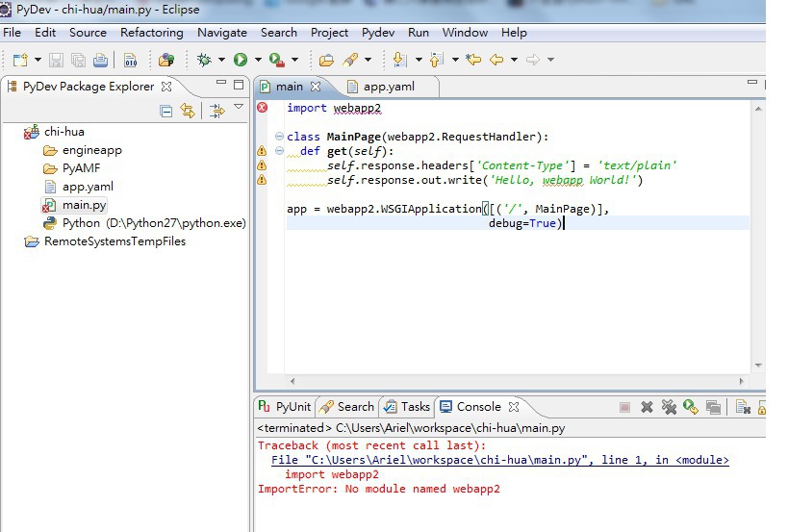Image resolution: width=788 pixels, height=532 pixels.
Task: Click Remove Launch X icon in Console
Action: pos(647,407)
